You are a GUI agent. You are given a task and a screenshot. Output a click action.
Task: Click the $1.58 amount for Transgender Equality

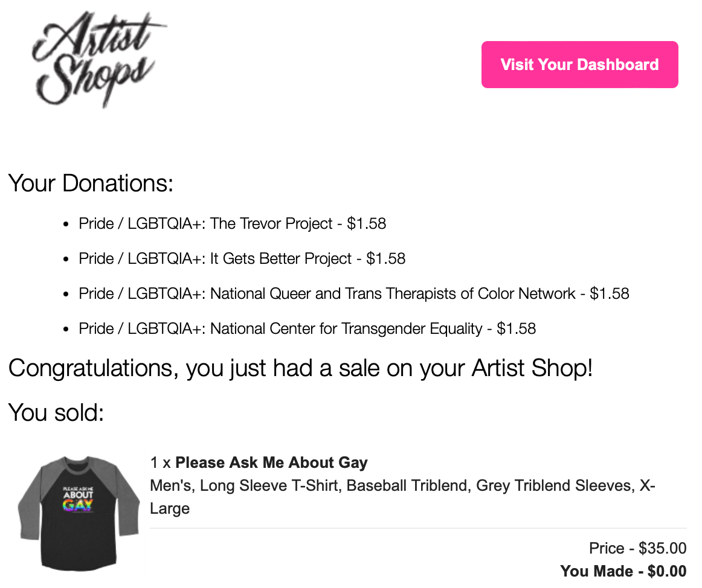pos(517,329)
